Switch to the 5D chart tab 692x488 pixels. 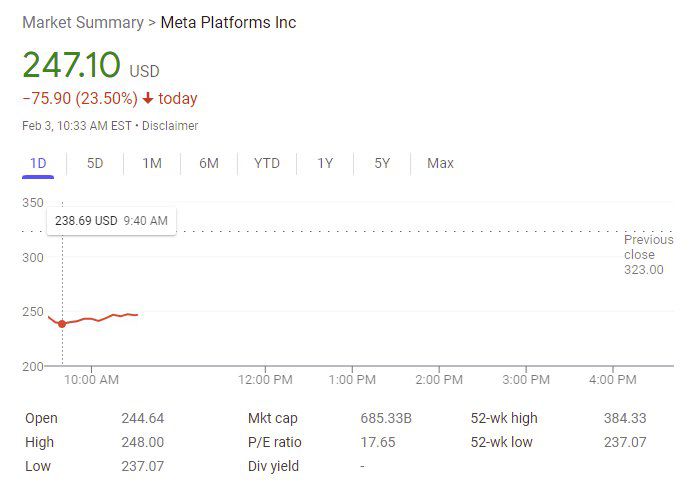tap(95, 163)
